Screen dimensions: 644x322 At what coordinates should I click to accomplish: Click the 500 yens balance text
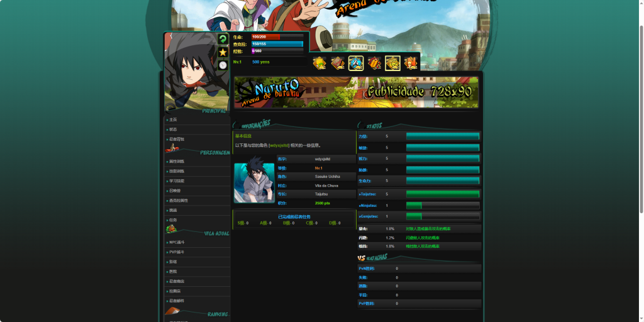[261, 62]
